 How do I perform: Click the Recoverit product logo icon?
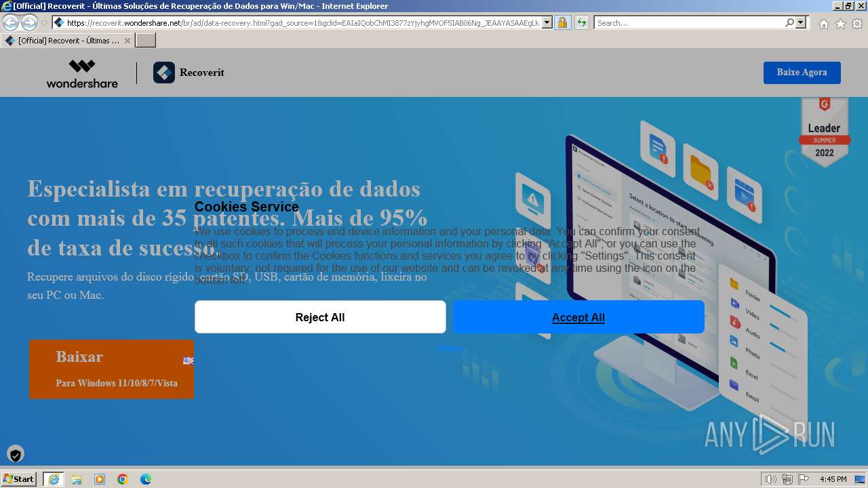click(164, 73)
